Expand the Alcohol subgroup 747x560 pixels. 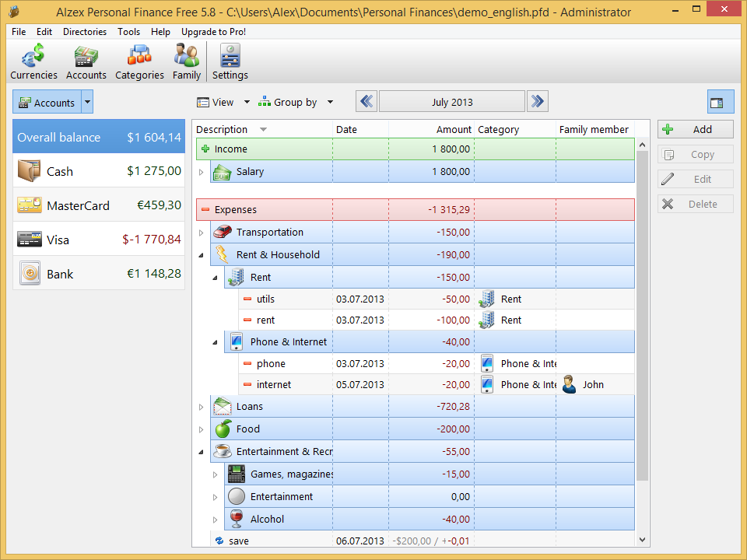tap(215, 520)
